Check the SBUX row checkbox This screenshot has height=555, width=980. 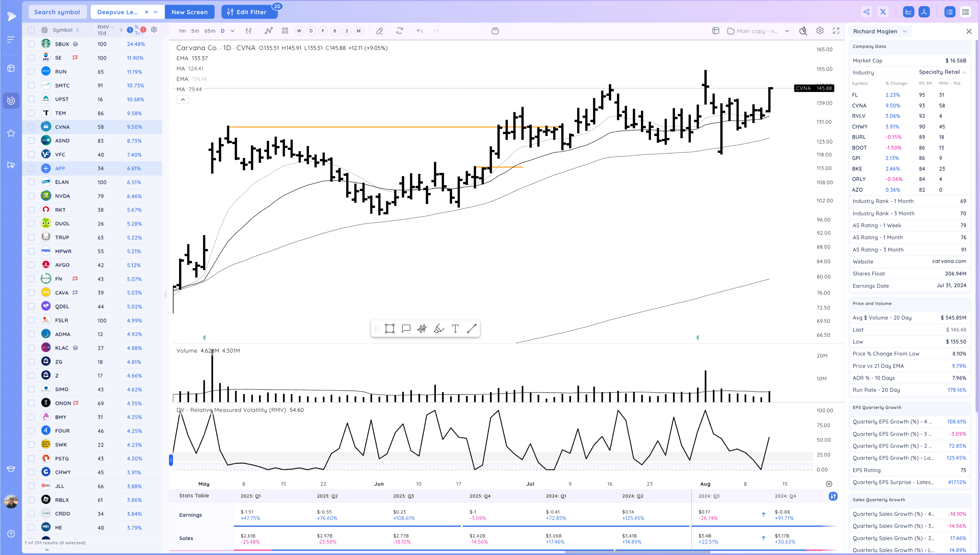pyautogui.click(x=31, y=44)
